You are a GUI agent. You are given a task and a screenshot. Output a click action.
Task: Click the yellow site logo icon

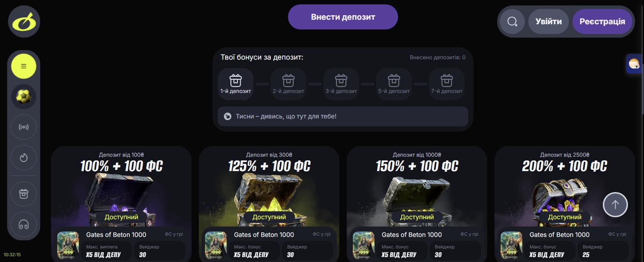tap(24, 21)
